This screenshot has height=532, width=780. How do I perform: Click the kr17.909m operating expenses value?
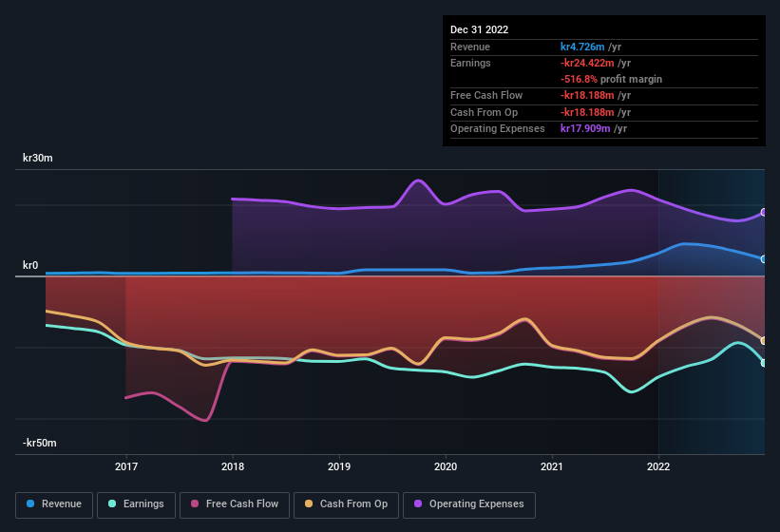tap(585, 128)
